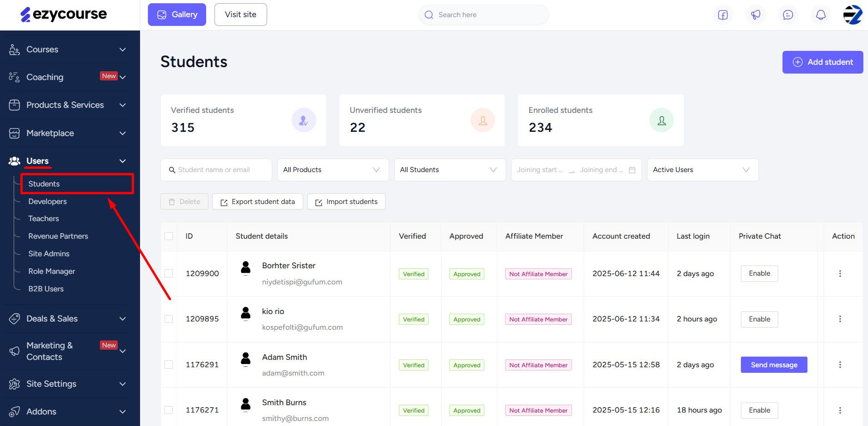Expand the Addons menu chevron
The image size is (868, 426).
click(122, 412)
